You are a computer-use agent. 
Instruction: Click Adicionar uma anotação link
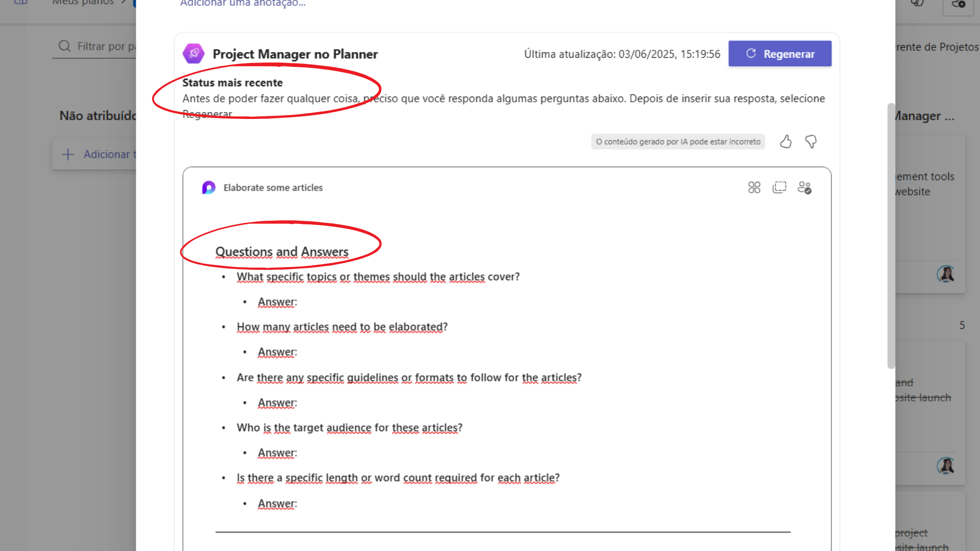(243, 3)
